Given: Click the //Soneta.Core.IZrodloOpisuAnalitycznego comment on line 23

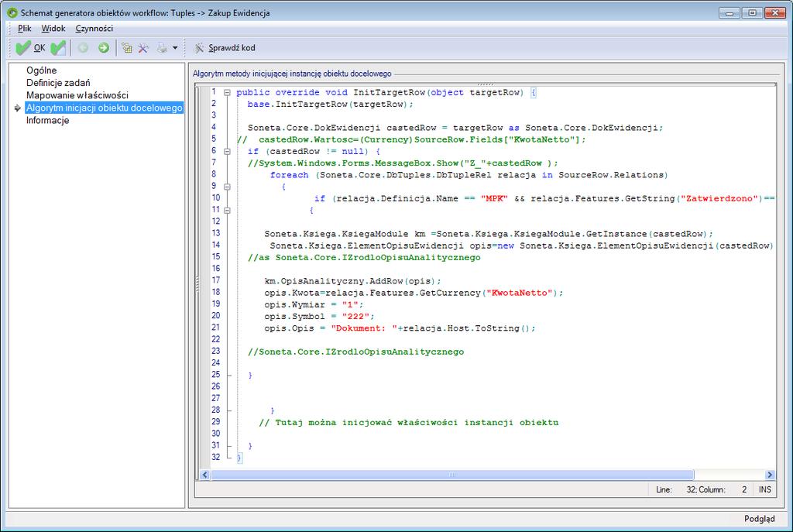Looking at the screenshot, I should pyautogui.click(x=355, y=352).
